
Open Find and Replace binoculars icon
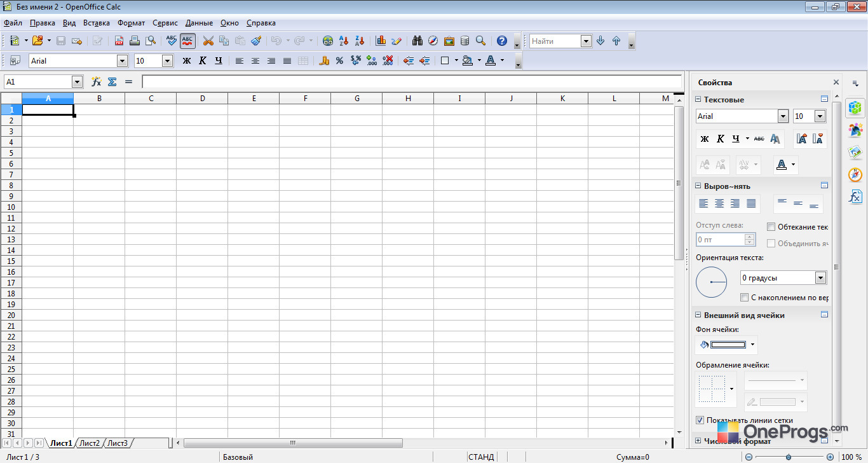(x=417, y=41)
